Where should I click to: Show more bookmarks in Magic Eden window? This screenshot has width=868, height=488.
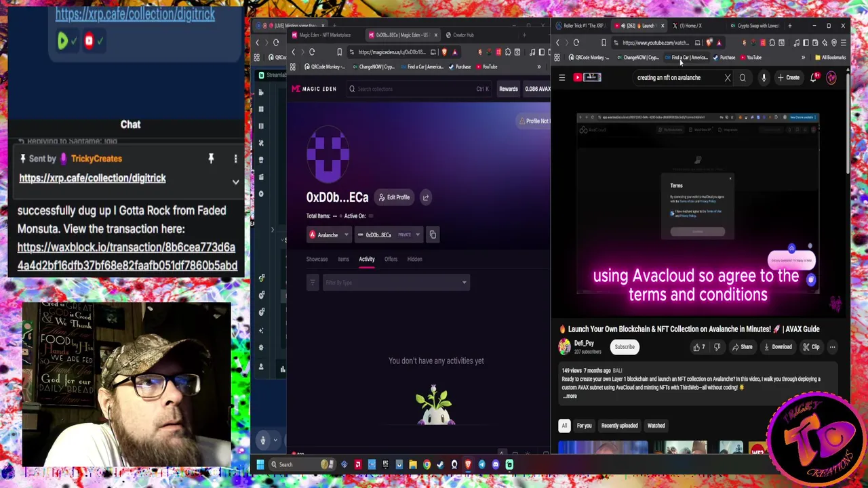(x=538, y=67)
